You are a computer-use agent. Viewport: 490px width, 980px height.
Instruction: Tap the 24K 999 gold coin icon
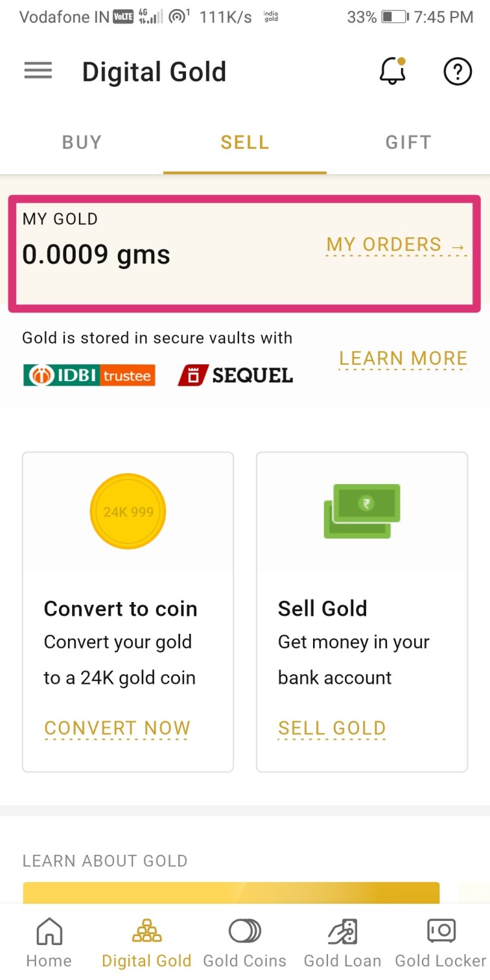128,512
